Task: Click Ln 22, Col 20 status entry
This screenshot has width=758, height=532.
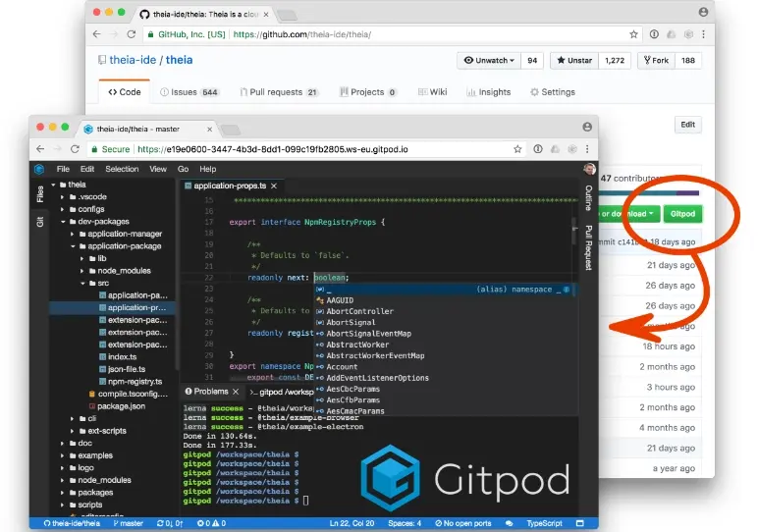Action: coord(352,523)
